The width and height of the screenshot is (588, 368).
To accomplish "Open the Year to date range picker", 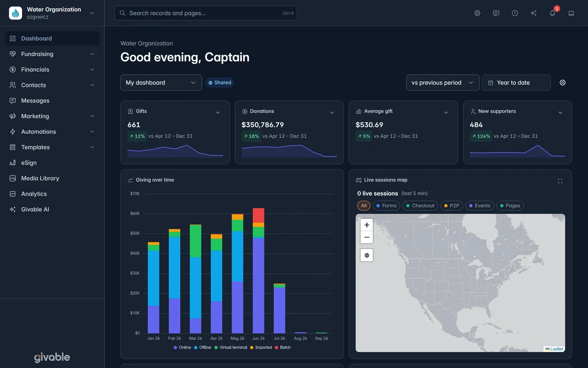I will pyautogui.click(x=516, y=82).
